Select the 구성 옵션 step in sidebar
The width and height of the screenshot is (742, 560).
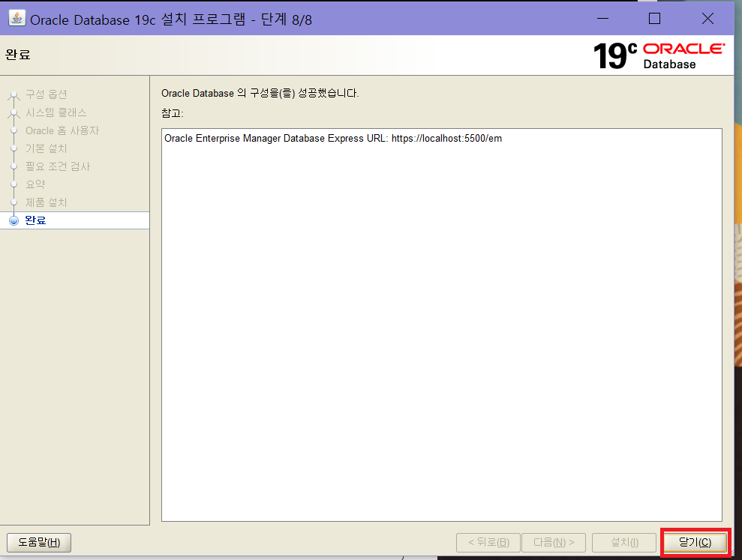click(x=47, y=94)
